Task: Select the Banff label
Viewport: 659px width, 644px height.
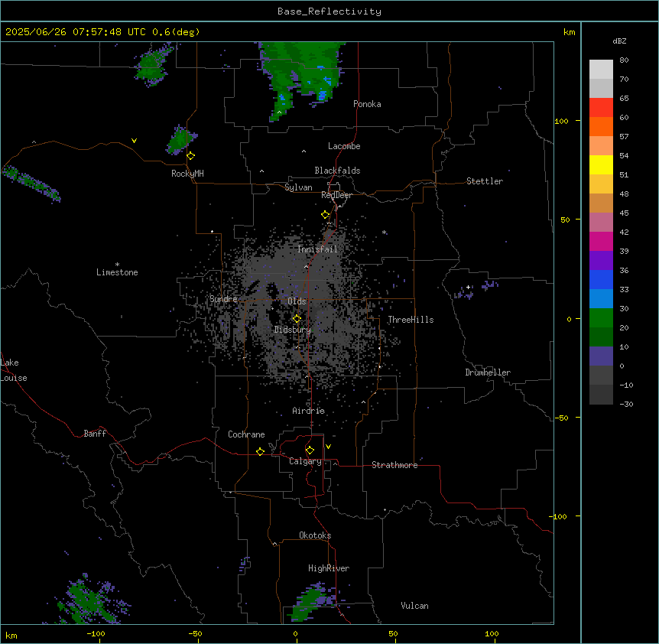Action: [95, 434]
